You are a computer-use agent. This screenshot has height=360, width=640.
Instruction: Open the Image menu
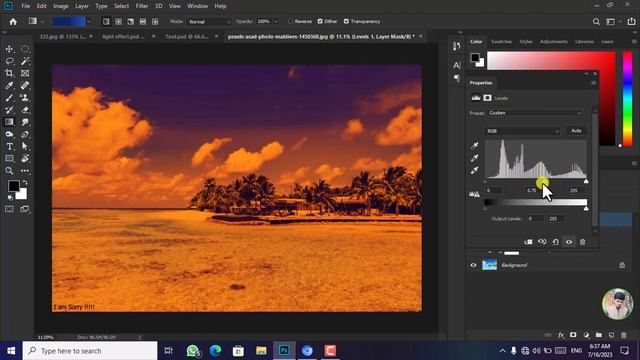(61, 6)
